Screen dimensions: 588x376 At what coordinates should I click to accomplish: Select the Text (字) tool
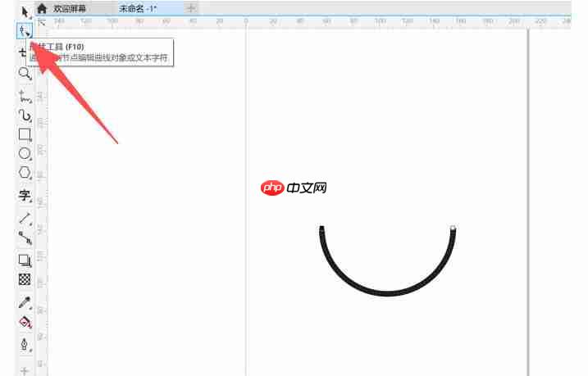point(25,196)
